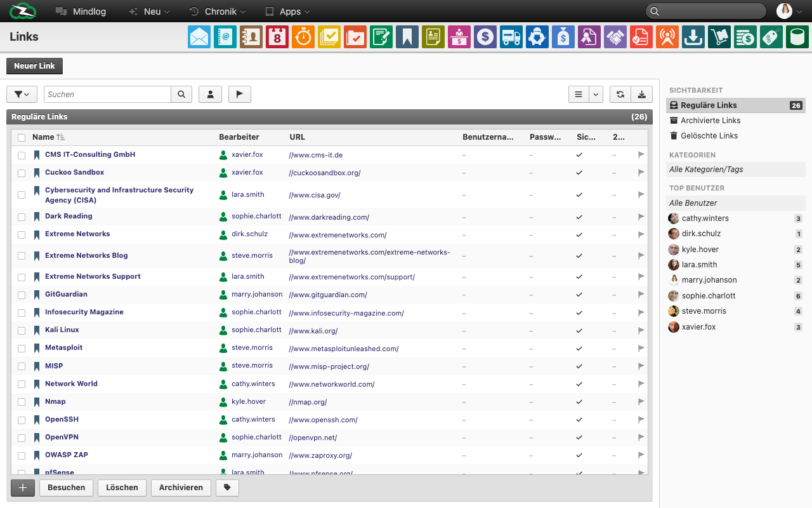812x508 pixels.
Task: Toggle flag on CMS IT-Consulting GmbH row
Action: click(x=641, y=154)
